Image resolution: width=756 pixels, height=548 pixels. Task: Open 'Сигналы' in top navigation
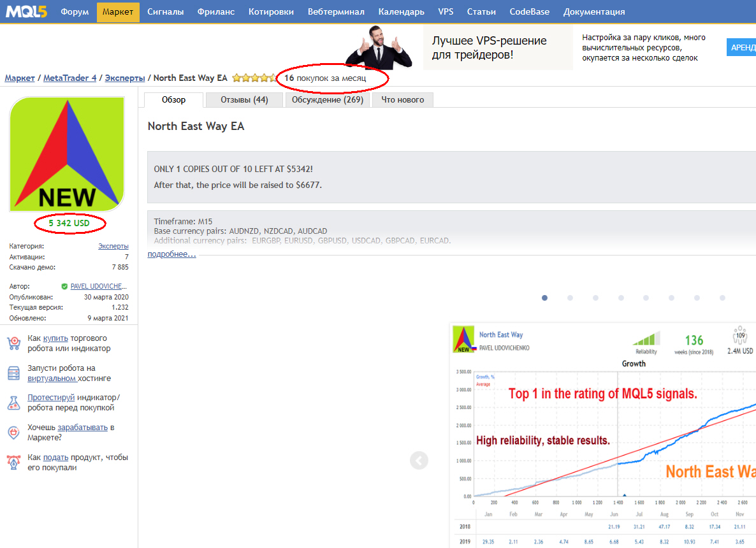[x=165, y=11]
